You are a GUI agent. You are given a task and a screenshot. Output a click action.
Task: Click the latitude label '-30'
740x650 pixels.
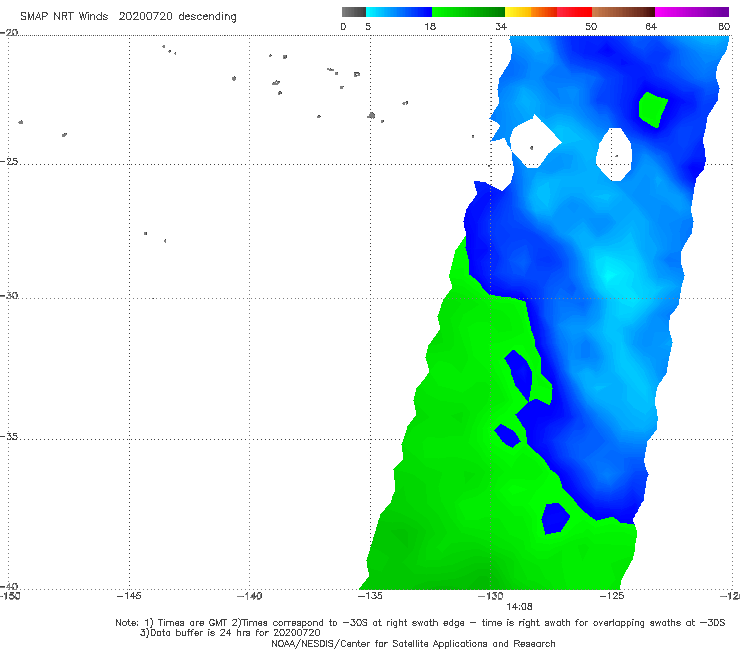click(x=9, y=295)
